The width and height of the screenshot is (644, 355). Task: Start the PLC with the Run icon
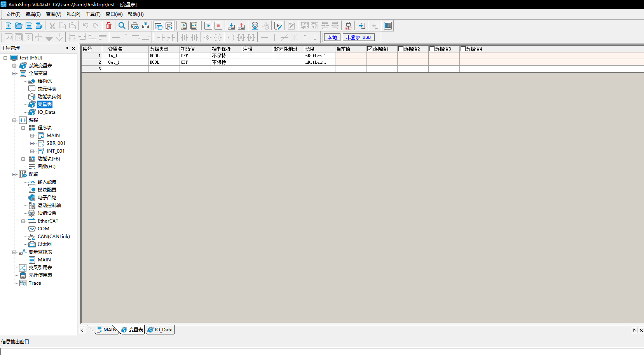[x=208, y=26]
